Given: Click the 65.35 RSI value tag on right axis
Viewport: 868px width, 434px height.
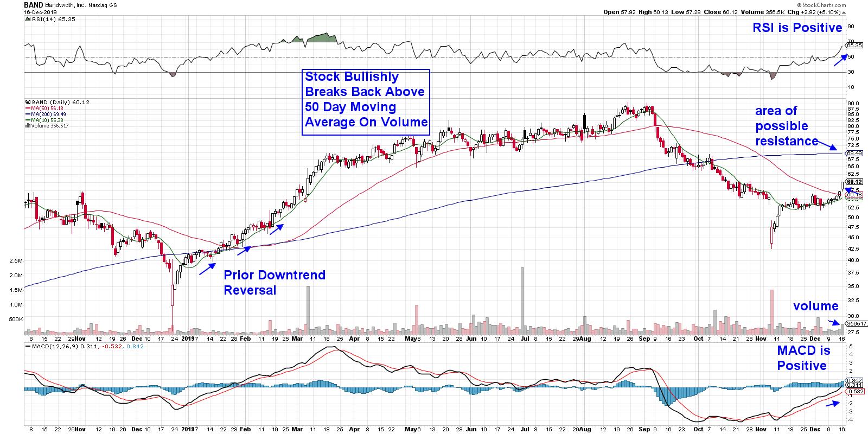Looking at the screenshot, I should (854, 46).
